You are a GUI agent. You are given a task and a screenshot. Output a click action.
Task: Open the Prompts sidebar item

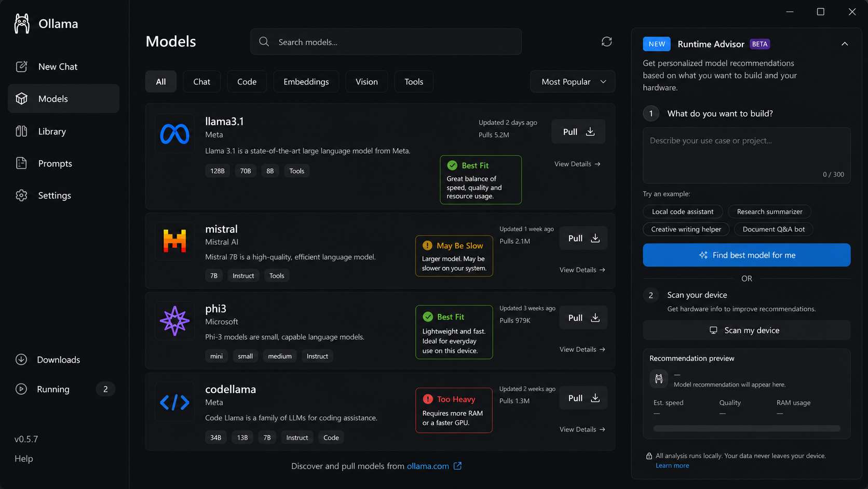pyautogui.click(x=63, y=163)
